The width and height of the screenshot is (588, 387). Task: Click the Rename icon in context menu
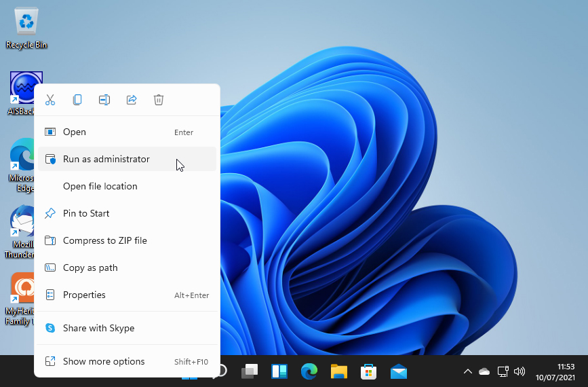click(x=104, y=100)
